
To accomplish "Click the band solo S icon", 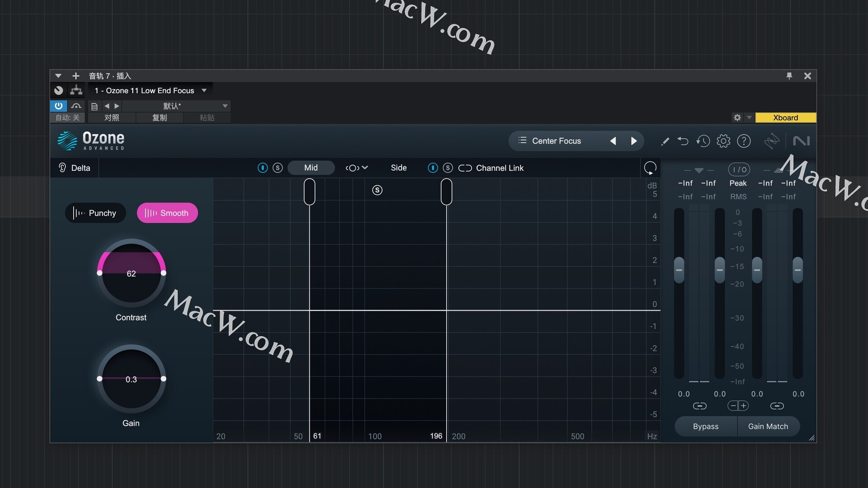I will [377, 190].
